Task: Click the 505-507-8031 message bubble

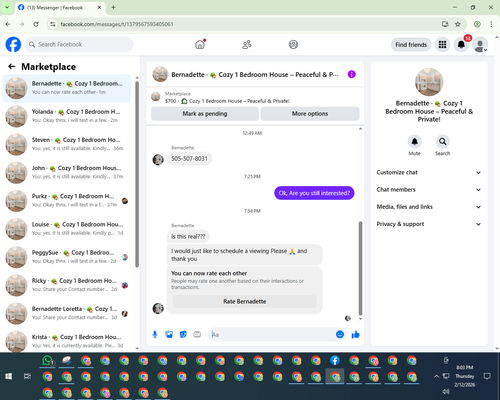Action: [189, 159]
